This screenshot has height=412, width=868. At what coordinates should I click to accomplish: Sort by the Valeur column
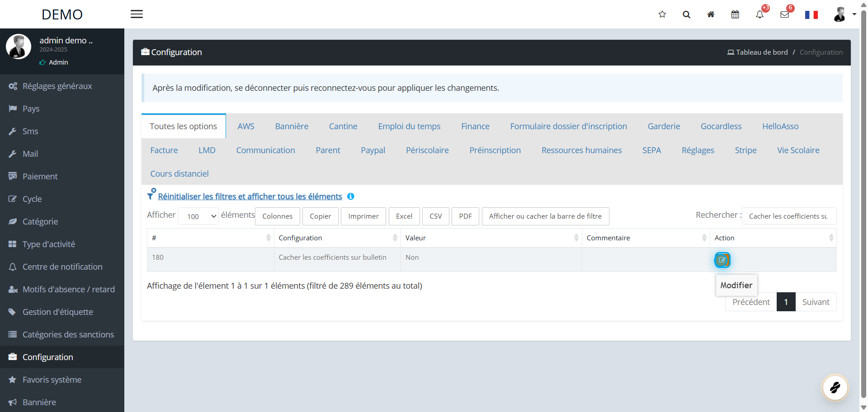(491, 238)
